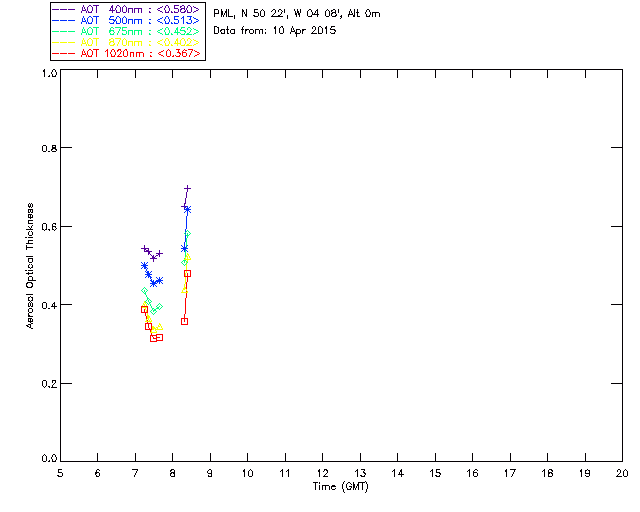Screen dimensions: 640x512
Task: Click the 0.2 y-axis tick label
Action: 49,384
